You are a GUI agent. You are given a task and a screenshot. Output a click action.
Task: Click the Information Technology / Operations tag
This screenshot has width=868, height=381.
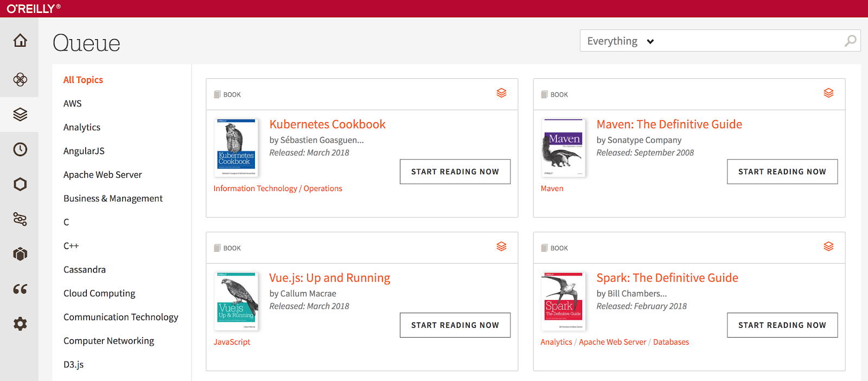[278, 188]
